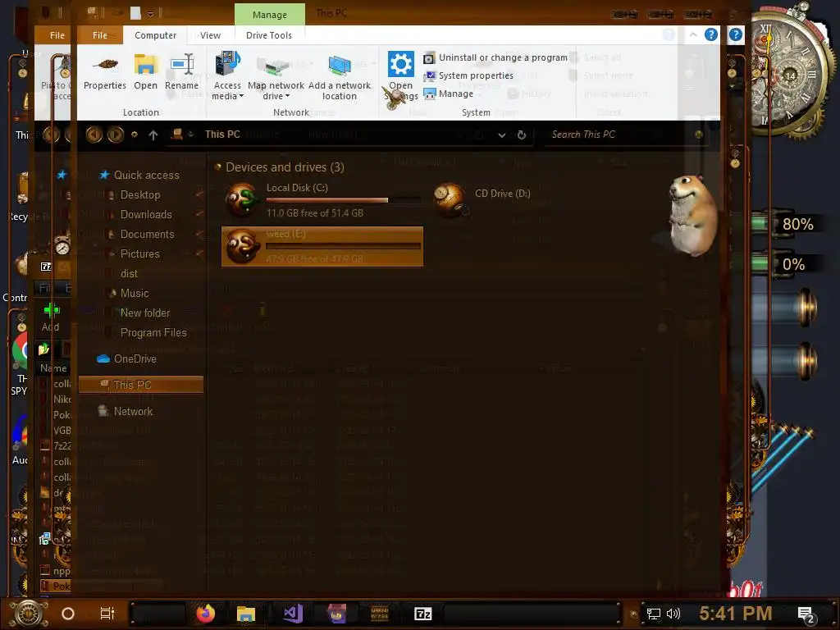
Task: Open the Access media dropdown
Action: 227,76
